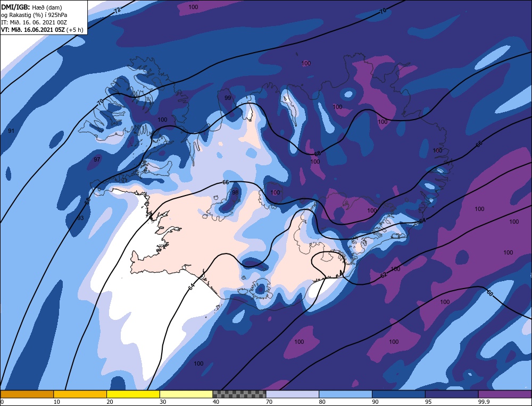
Task: Click the orange 10–20 legend swatch
Action: [x=80, y=394]
